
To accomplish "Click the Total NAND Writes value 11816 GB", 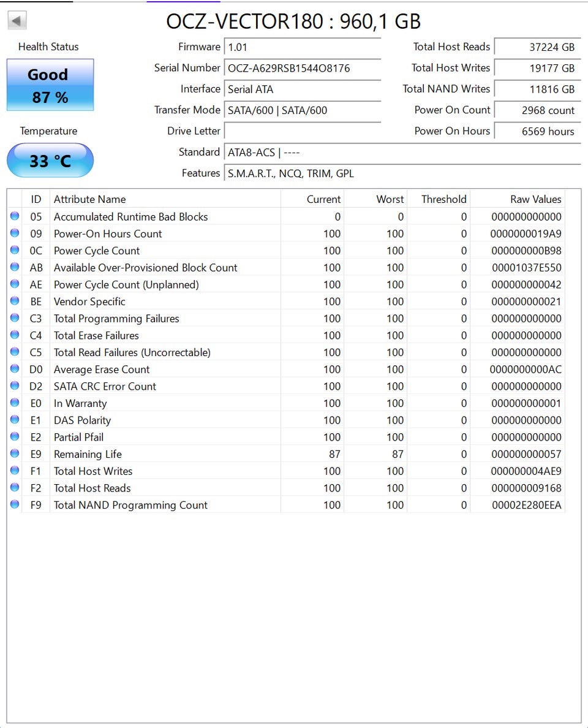I will pyautogui.click(x=537, y=89).
